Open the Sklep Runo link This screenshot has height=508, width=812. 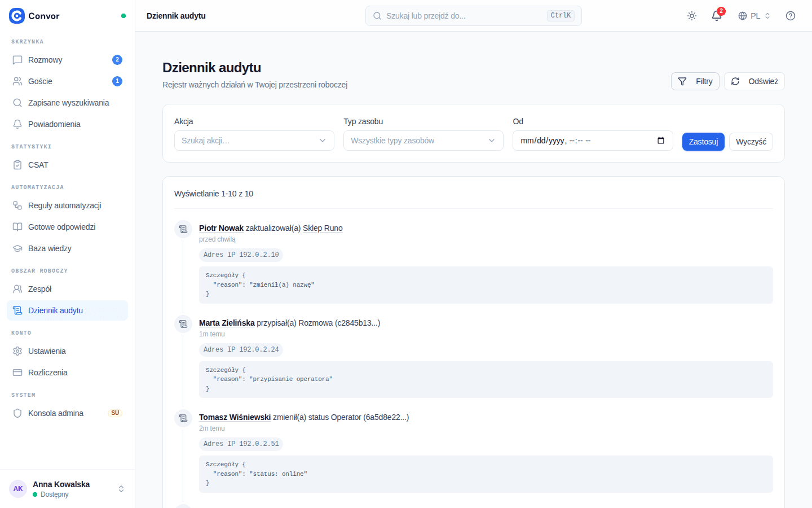[x=323, y=228]
